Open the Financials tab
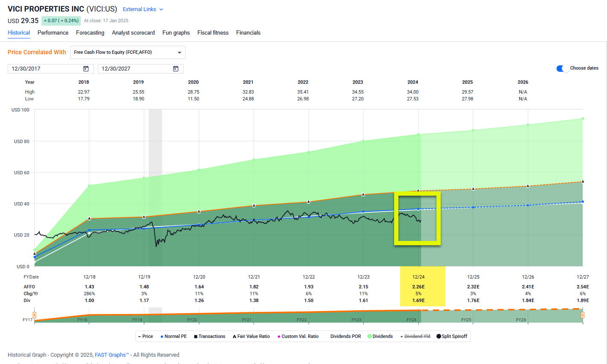Image resolution: width=607 pixels, height=364 pixels. pos(248,32)
